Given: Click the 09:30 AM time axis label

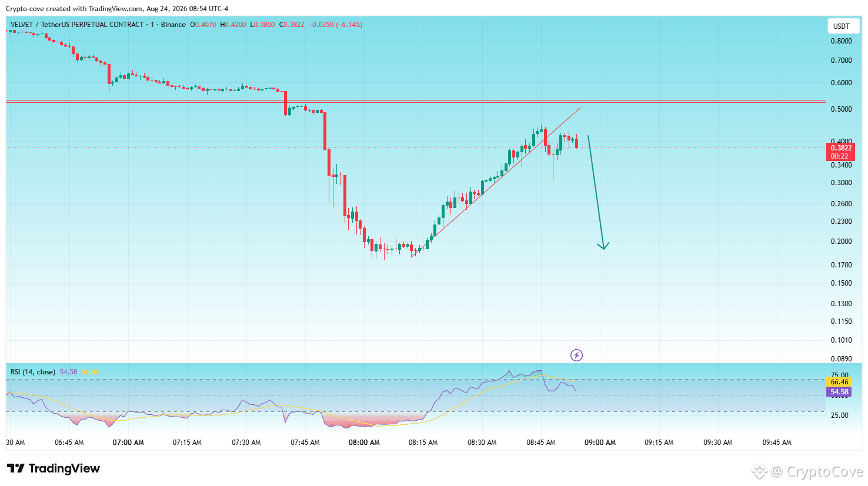Looking at the screenshot, I should coord(718,443).
